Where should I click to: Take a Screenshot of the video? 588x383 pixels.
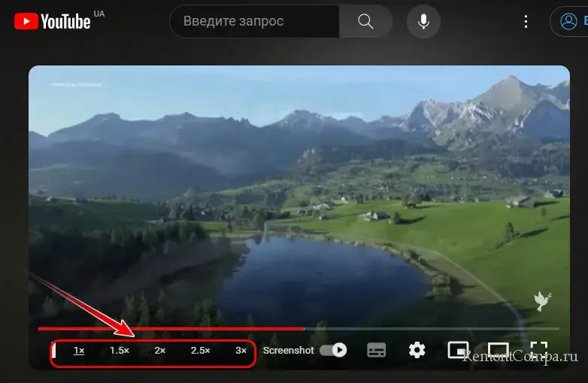tap(288, 351)
